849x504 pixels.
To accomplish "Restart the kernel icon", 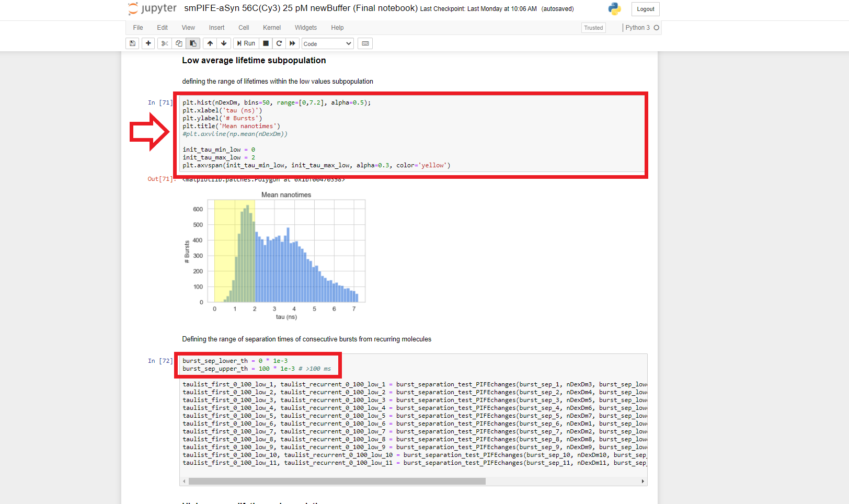I will [279, 43].
